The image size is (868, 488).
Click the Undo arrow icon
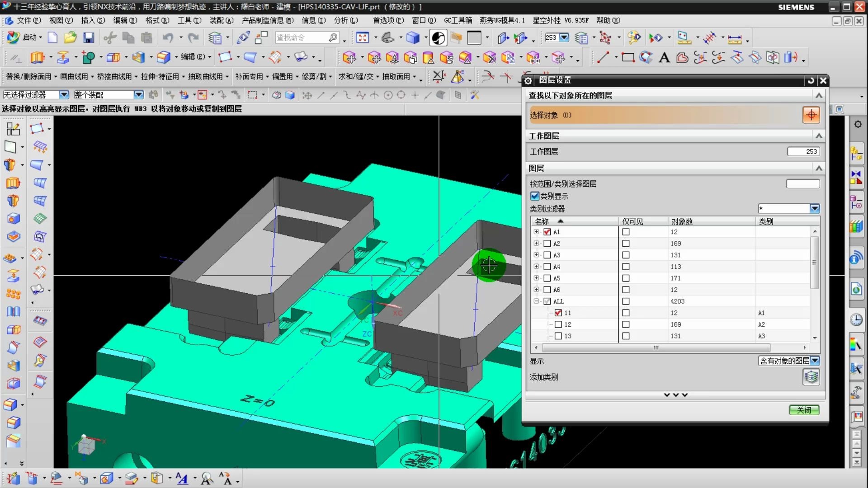pyautogui.click(x=168, y=38)
